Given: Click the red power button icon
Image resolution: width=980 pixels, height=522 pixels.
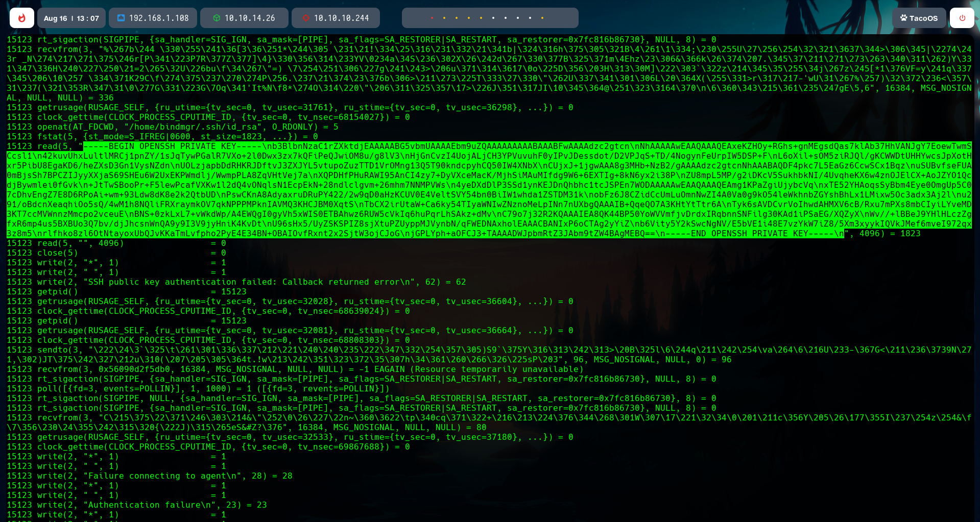Looking at the screenshot, I should click(x=962, y=18).
